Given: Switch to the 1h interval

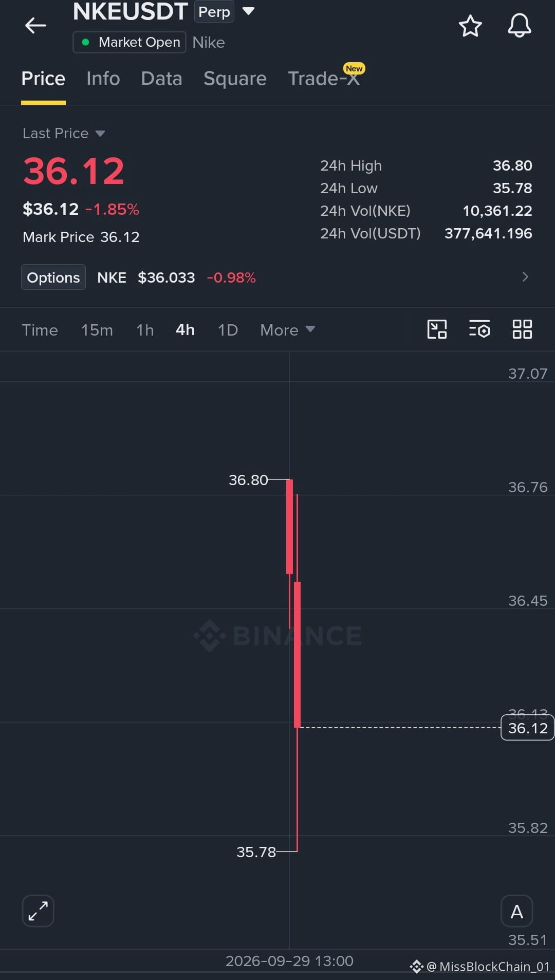Looking at the screenshot, I should (x=145, y=330).
